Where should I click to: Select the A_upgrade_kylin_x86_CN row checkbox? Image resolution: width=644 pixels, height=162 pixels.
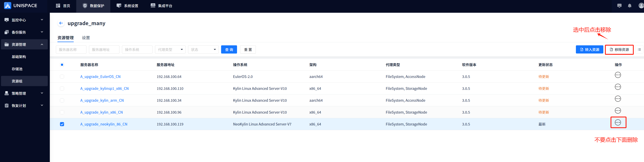tap(62, 112)
